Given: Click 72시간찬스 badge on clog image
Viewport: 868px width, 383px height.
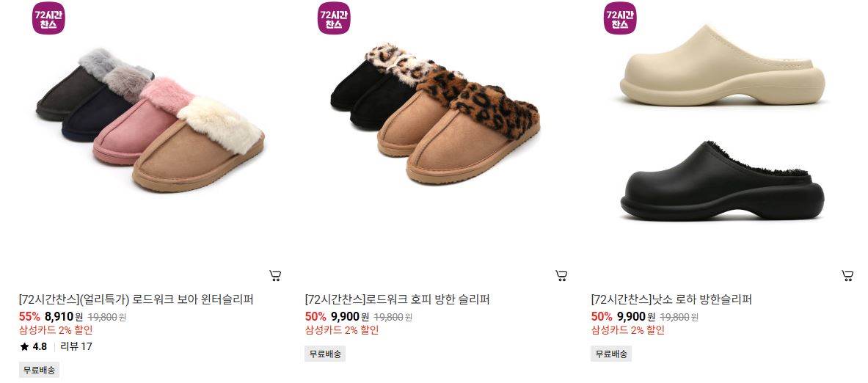Looking at the screenshot, I should point(620,18).
